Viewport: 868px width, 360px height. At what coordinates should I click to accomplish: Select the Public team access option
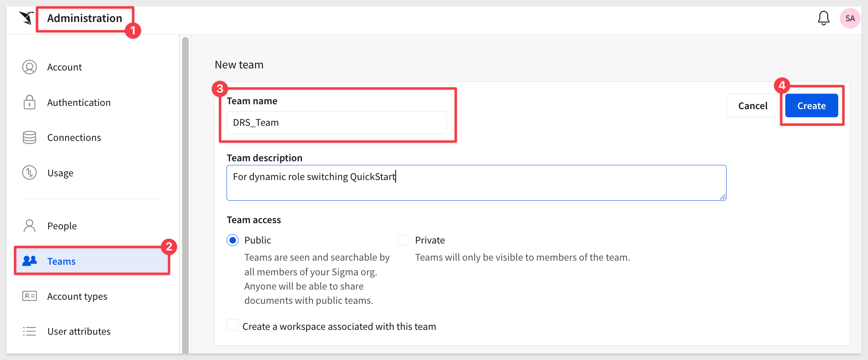(x=233, y=240)
